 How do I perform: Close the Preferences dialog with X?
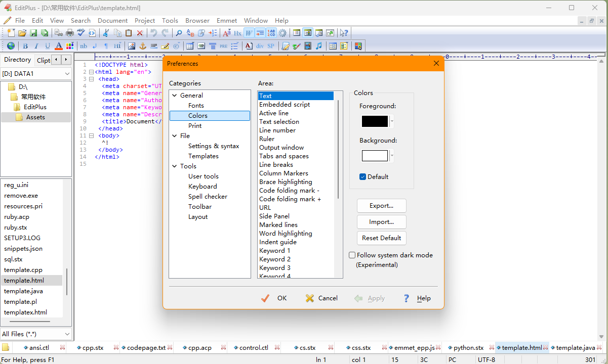[436, 64]
